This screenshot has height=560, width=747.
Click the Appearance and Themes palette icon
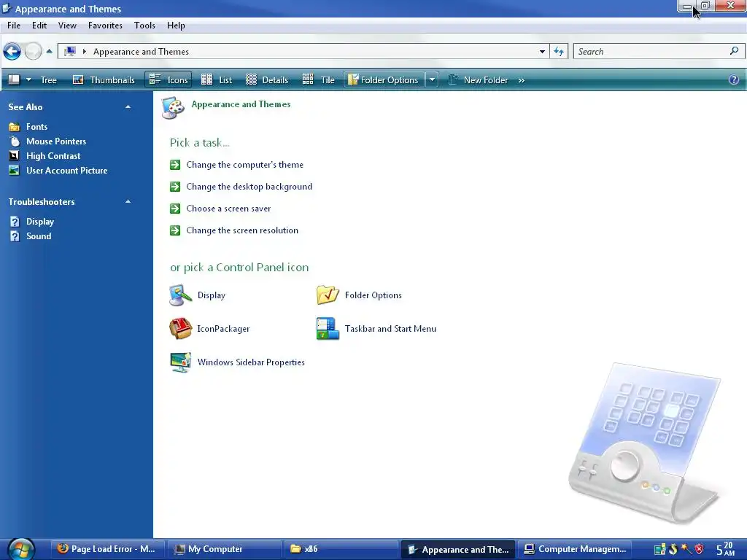click(x=173, y=108)
